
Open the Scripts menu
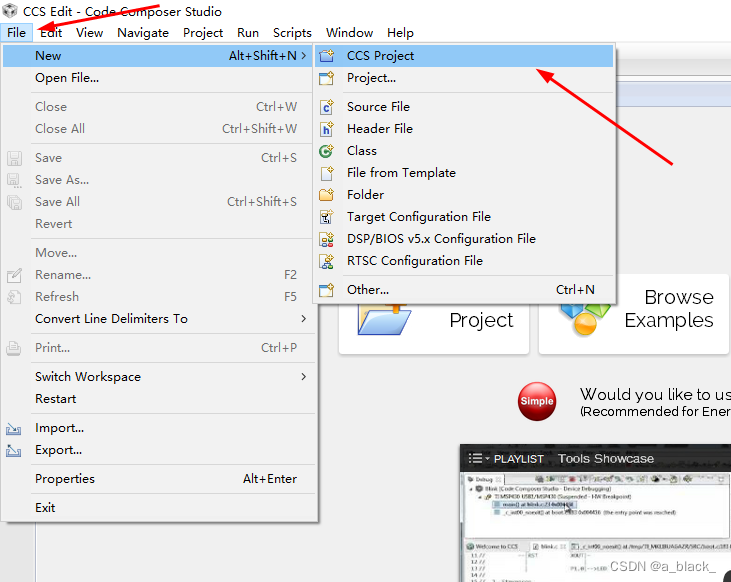(x=292, y=33)
